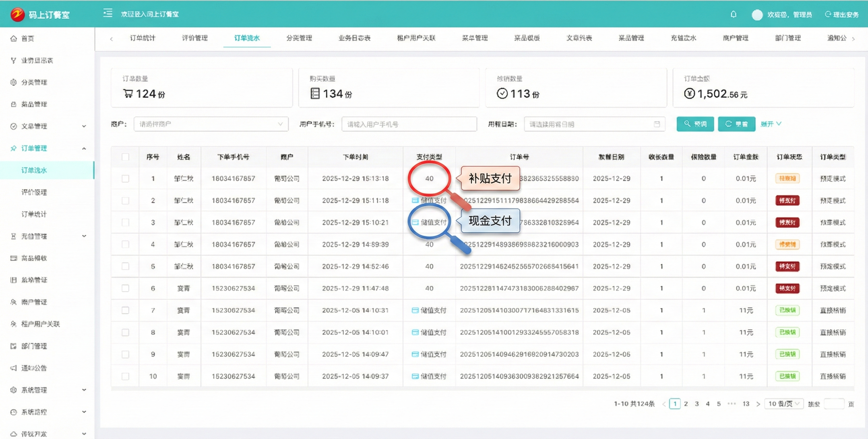Check the checkbox on row 6 for 变青
The width and height of the screenshot is (868, 439).
click(125, 288)
